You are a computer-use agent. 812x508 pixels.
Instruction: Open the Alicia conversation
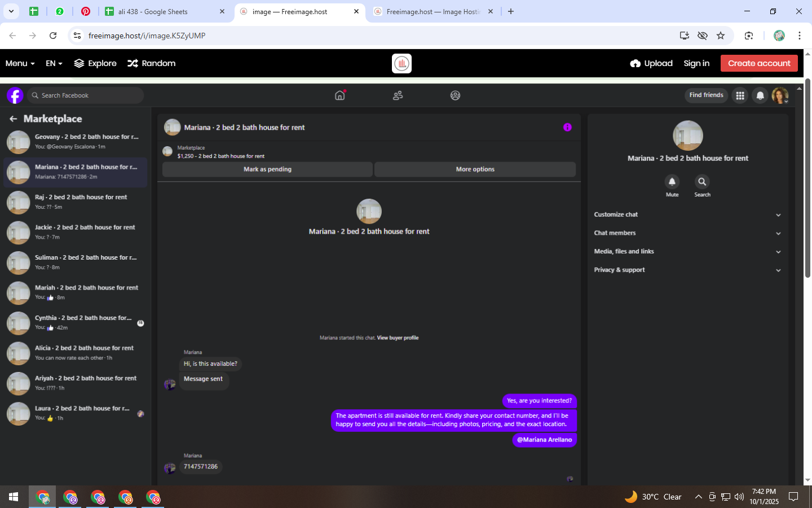(x=76, y=353)
